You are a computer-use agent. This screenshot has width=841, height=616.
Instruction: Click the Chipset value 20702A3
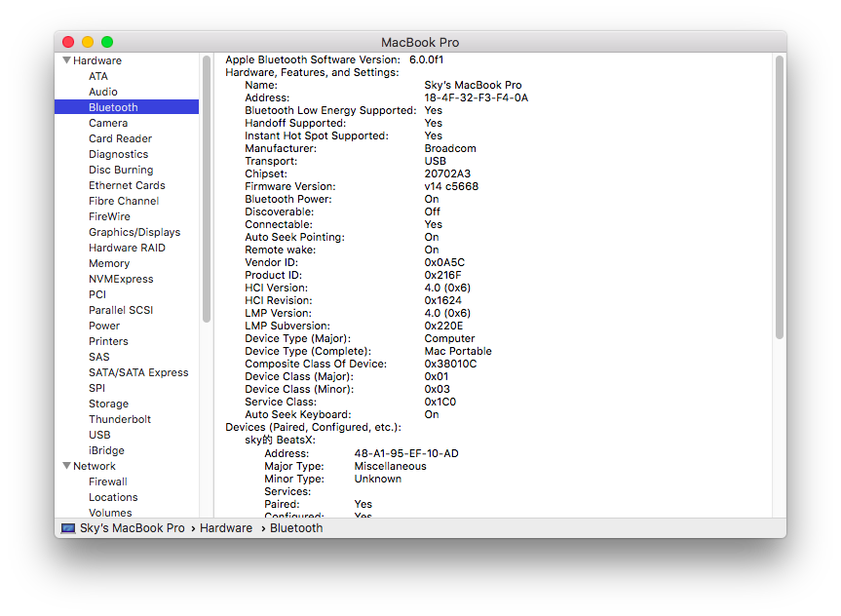coord(447,173)
